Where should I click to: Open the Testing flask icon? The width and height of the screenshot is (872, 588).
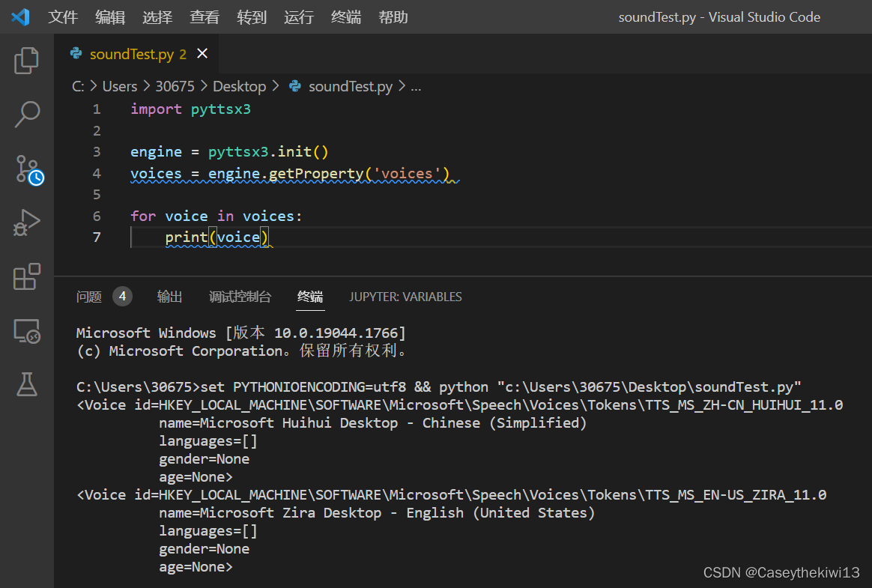click(x=26, y=384)
